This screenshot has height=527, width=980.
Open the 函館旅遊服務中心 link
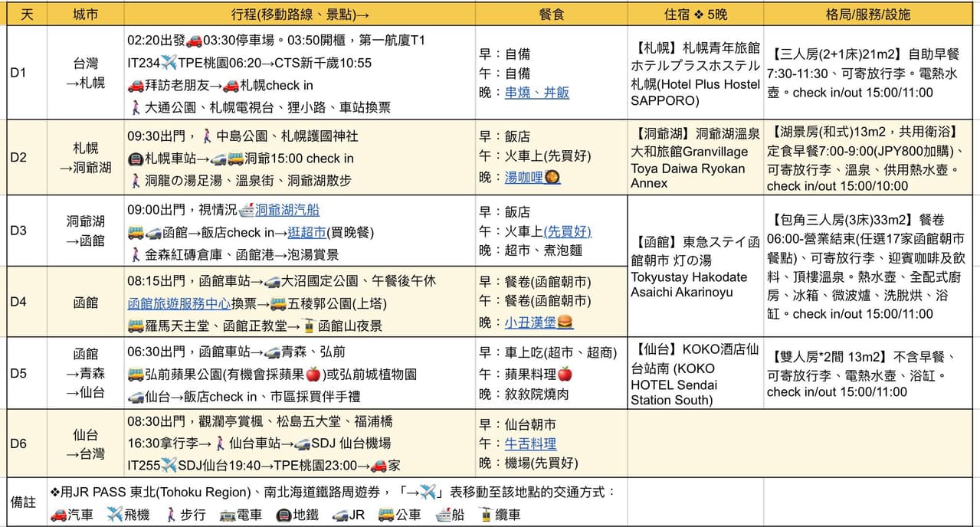pos(179,304)
